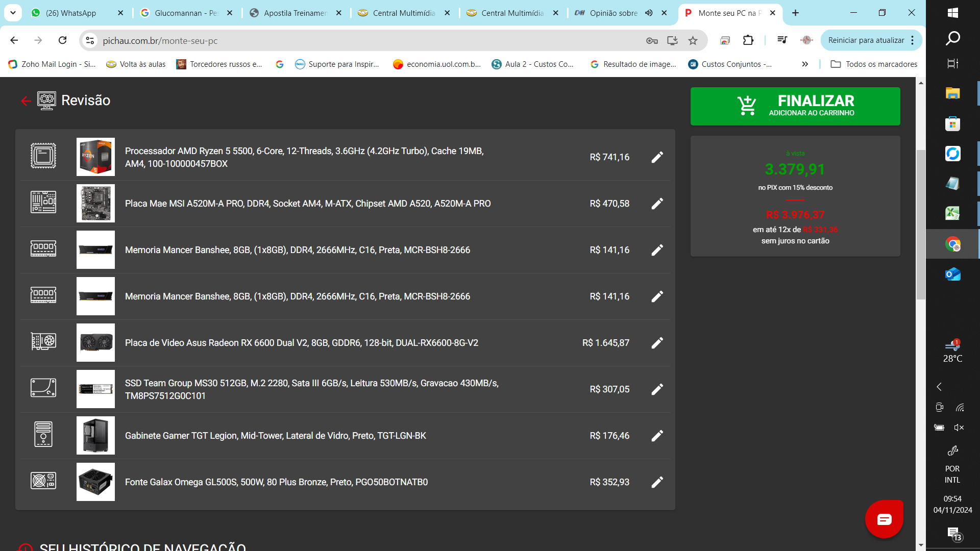
Task: Click the 3.379,91 PIX price
Action: pos(795,169)
